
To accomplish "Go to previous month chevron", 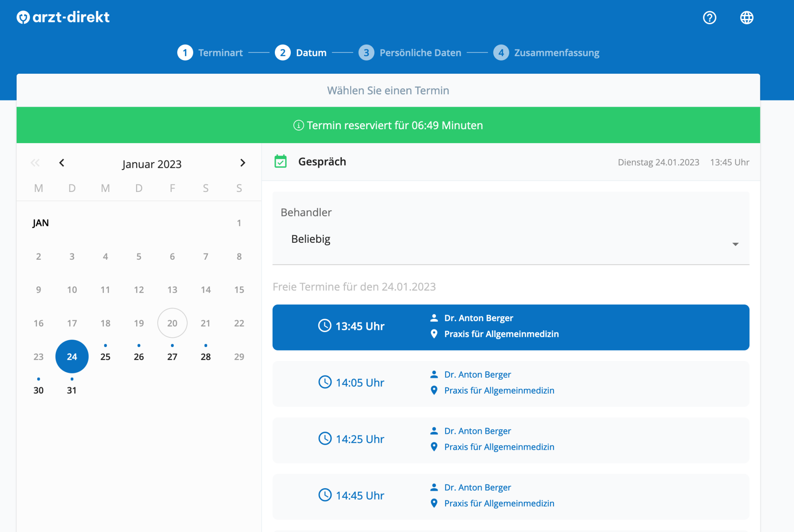I will 62,163.
